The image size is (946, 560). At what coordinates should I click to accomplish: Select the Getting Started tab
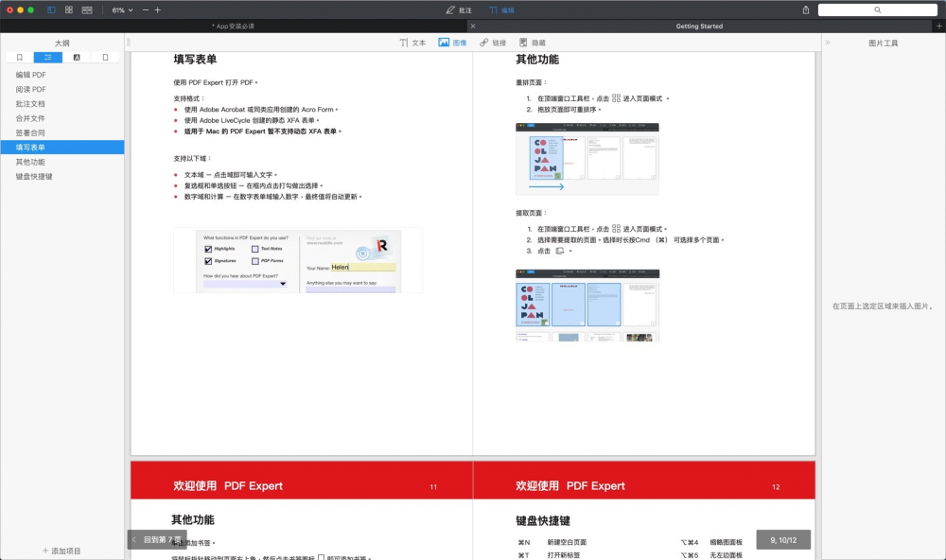point(699,26)
